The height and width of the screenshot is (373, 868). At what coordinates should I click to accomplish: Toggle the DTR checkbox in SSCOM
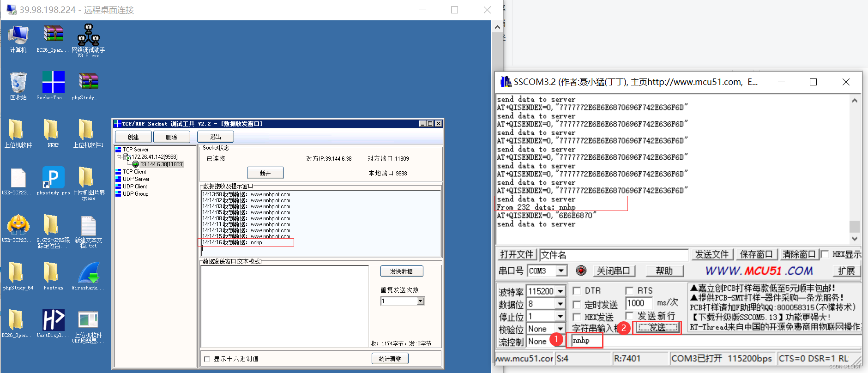[577, 291]
